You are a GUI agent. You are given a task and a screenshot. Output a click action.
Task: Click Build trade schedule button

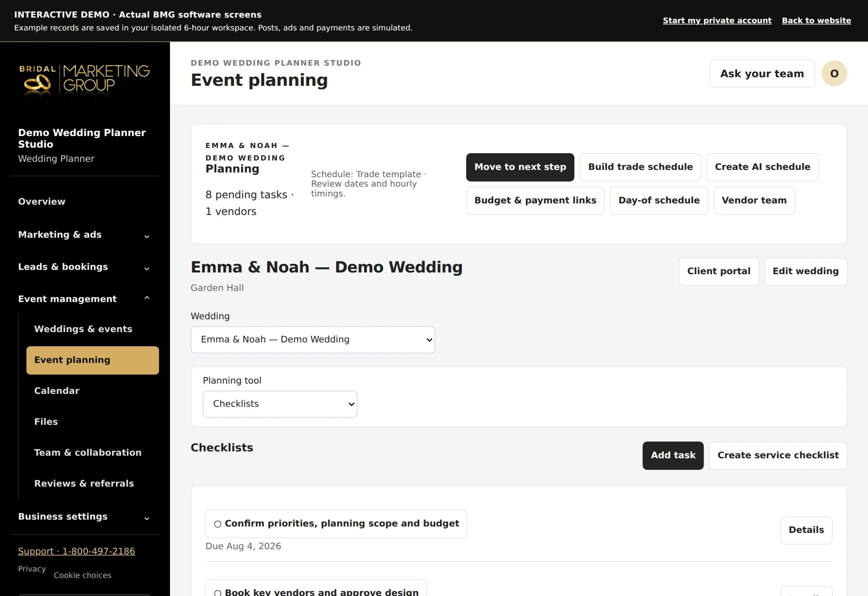(x=640, y=167)
